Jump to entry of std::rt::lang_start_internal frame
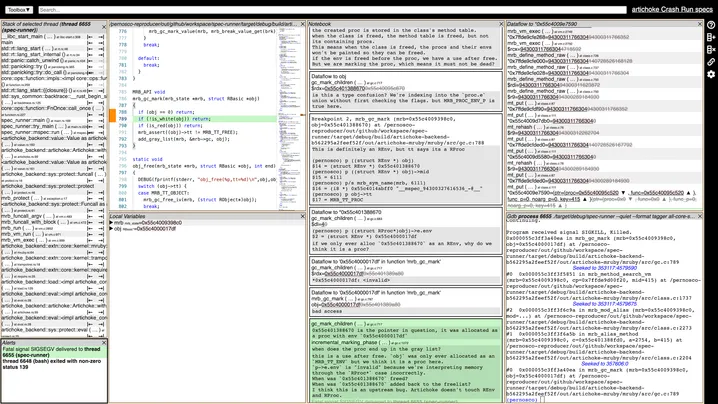718x404 pixels. coord(90,55)
